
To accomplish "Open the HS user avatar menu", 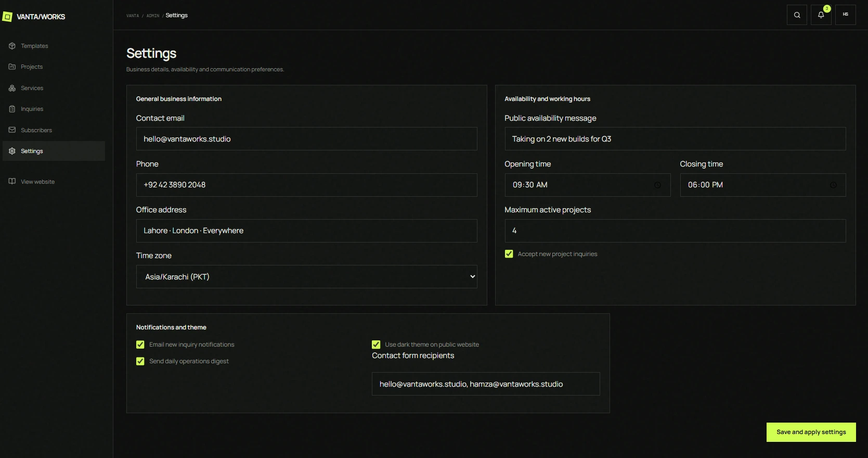I will click(845, 15).
